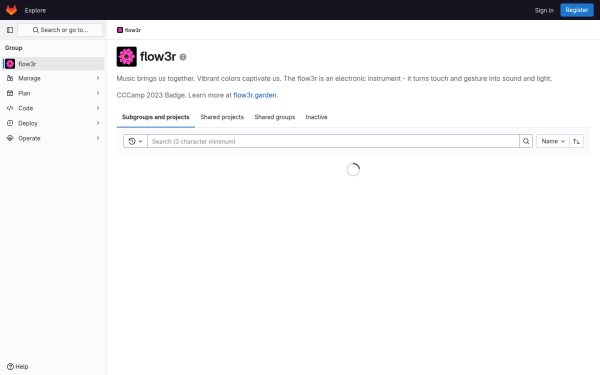600x375 pixels.
Task: Switch to the Shared groups tab
Action: 275,117
